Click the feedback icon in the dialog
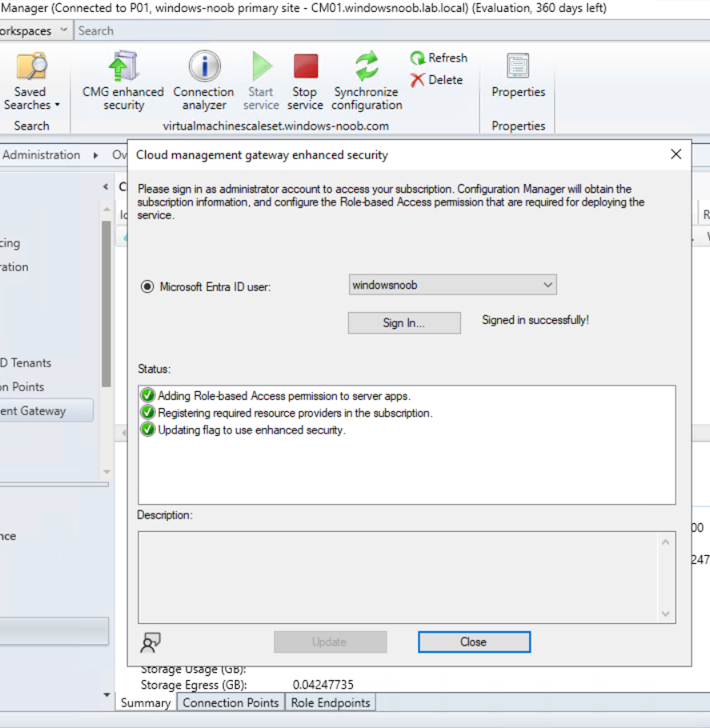The width and height of the screenshot is (710, 728). (150, 642)
